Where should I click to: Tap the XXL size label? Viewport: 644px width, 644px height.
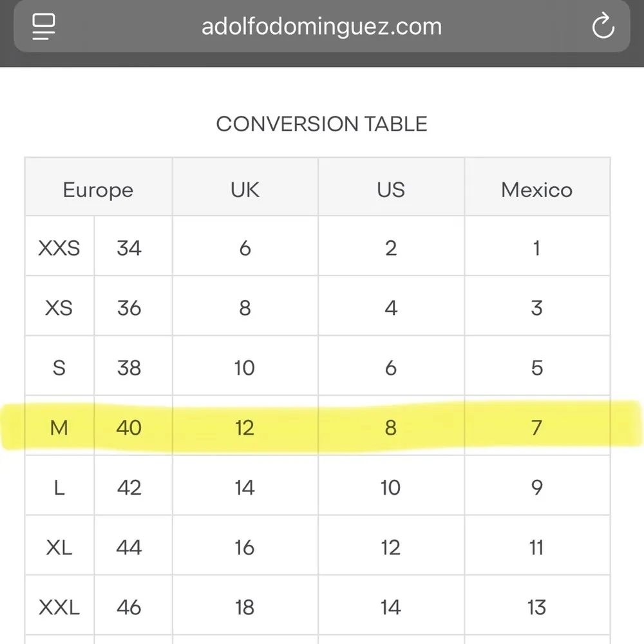click(x=59, y=607)
